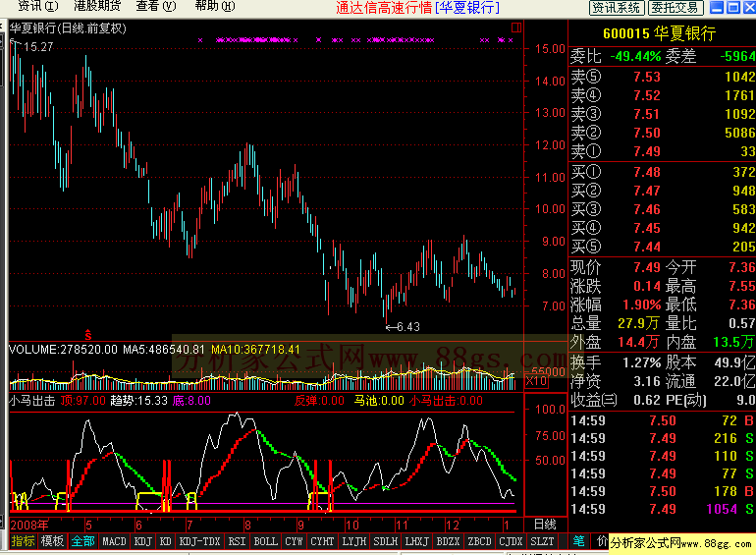Switch to the RSI indicator tab
The width and height of the screenshot is (756, 555).
[x=237, y=541]
